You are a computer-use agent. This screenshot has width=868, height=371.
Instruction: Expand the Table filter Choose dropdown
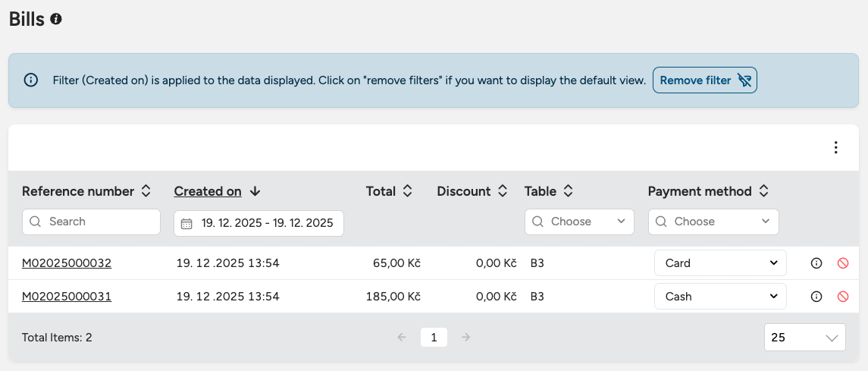click(x=579, y=222)
